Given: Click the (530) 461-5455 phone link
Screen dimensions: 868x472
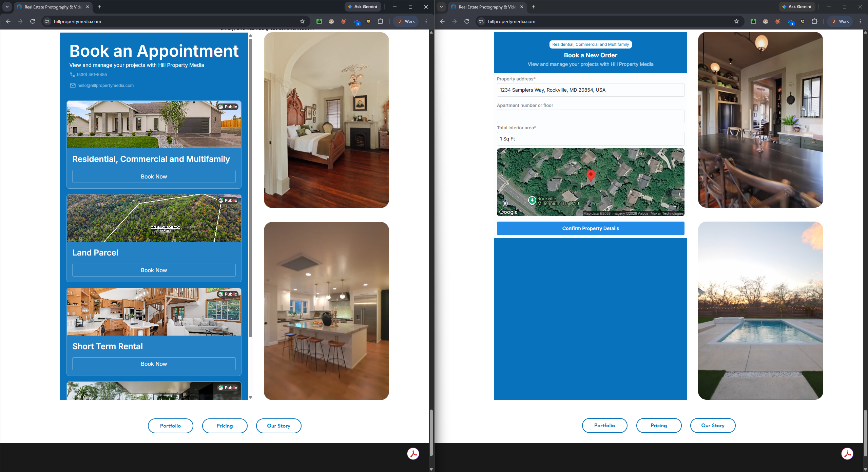Looking at the screenshot, I should [92, 75].
